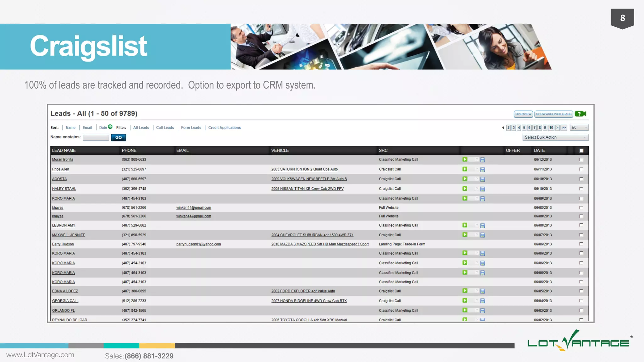Screen dimensions: 644x362
Task: Click the GO search button
Action: (x=119, y=137)
